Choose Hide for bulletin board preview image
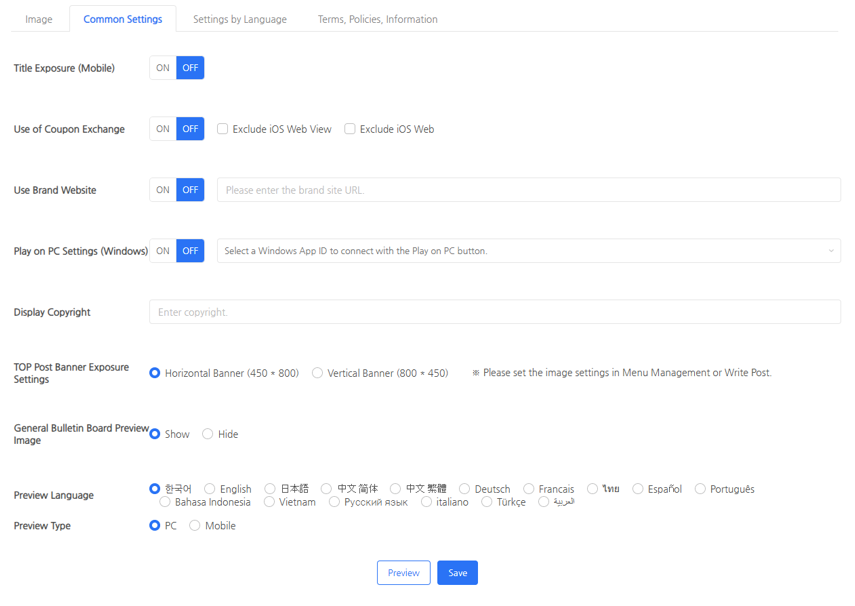 208,434
